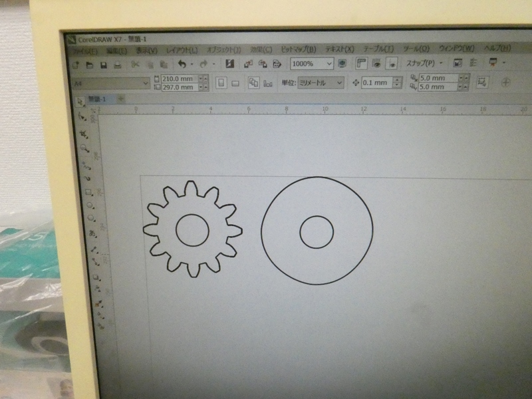
Task: Open the Options icon on toolbar
Action: click(x=473, y=63)
